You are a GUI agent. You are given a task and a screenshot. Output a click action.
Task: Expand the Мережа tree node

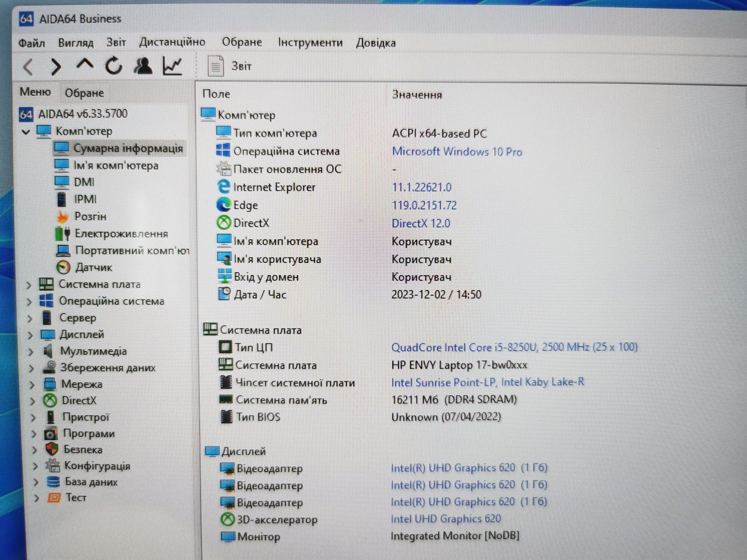pos(32,385)
